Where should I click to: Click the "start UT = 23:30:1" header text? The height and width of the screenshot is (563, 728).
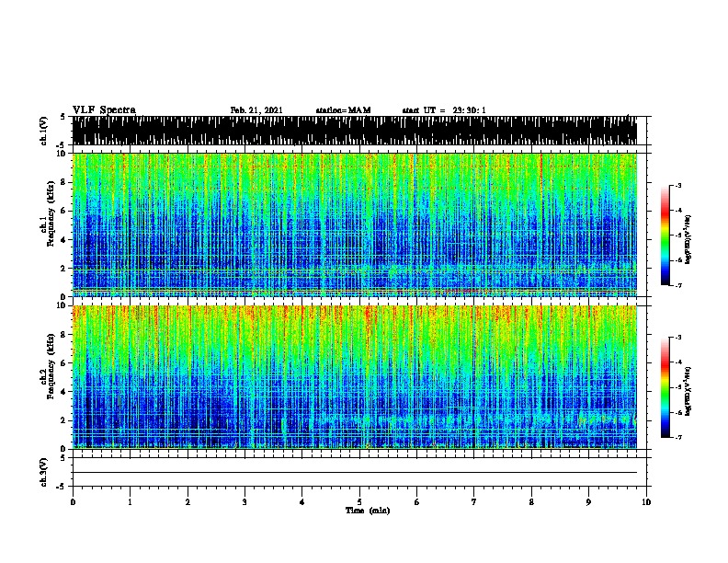tap(444, 110)
